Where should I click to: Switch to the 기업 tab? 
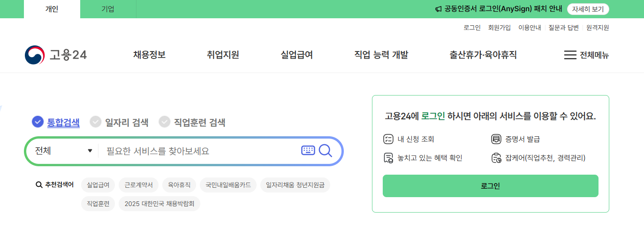click(108, 9)
